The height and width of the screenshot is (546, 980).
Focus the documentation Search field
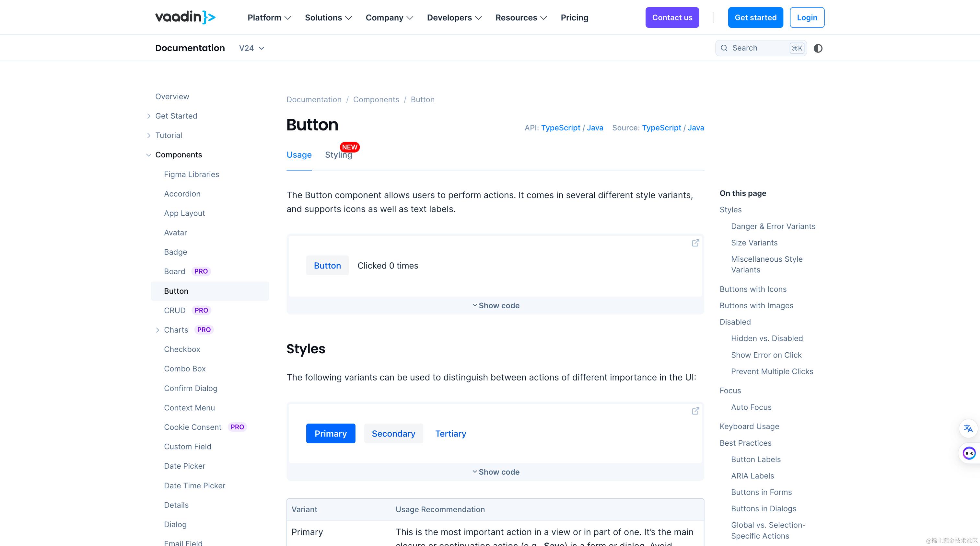click(759, 48)
